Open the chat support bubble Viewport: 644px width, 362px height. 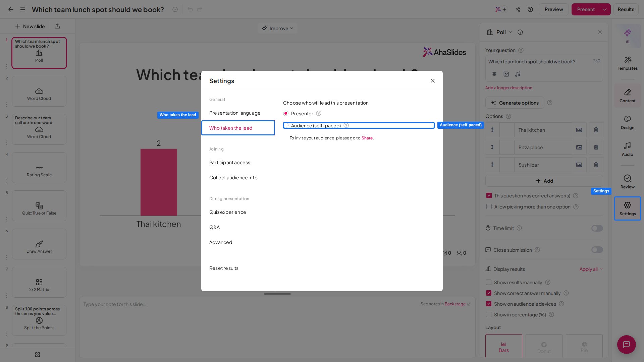tap(626, 344)
